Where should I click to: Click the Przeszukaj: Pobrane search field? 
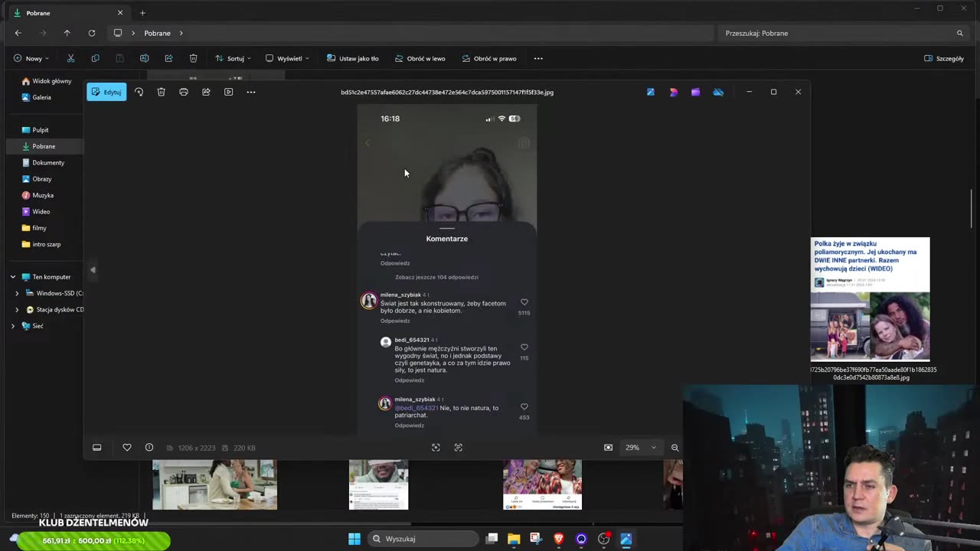pos(842,33)
